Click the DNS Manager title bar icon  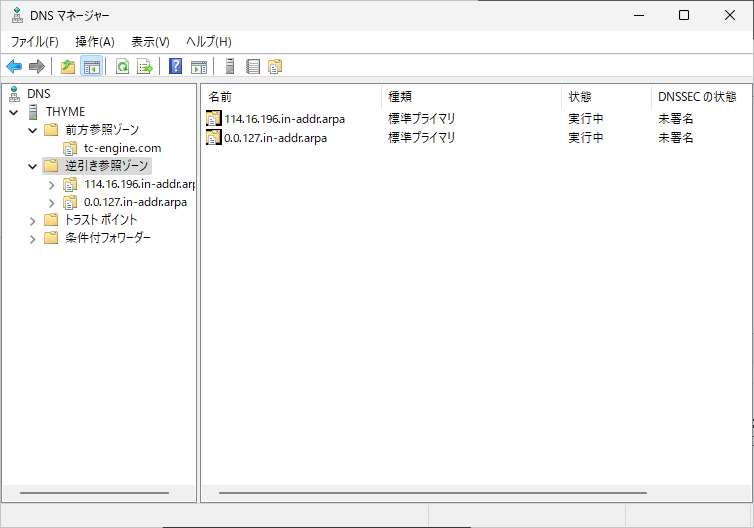pyautogui.click(x=17, y=15)
